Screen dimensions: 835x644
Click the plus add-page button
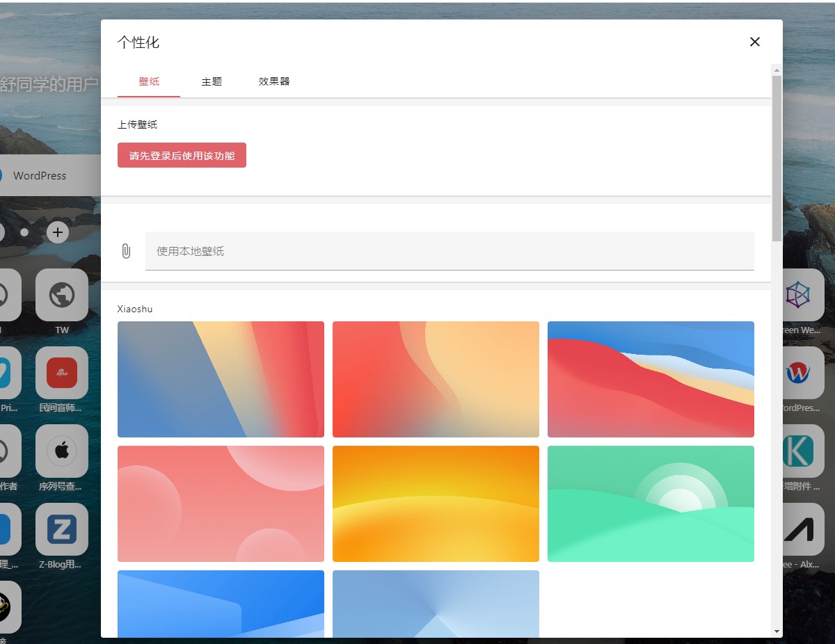click(x=58, y=232)
